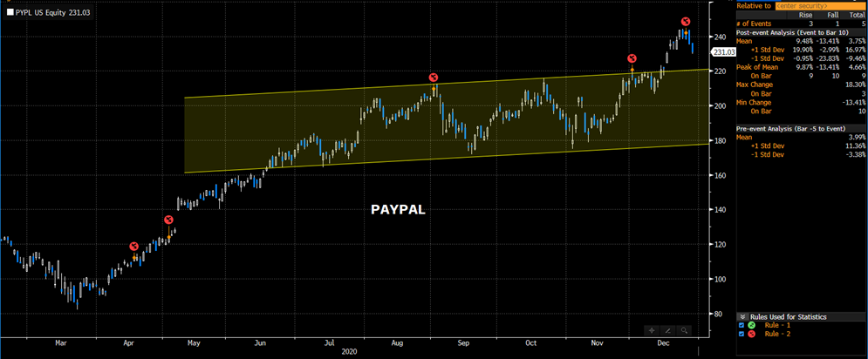Click the red Rule - 2 event icon
The width and height of the screenshot is (868, 359).
pyautogui.click(x=751, y=334)
